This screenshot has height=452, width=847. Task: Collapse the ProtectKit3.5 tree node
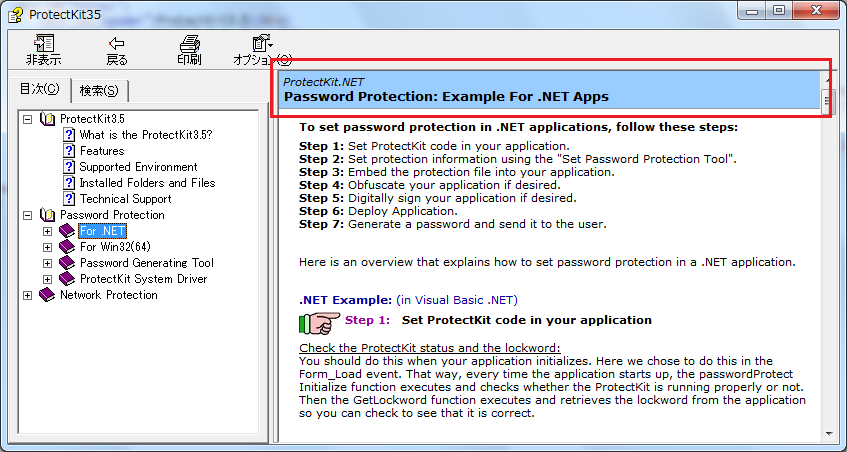pos(28,119)
